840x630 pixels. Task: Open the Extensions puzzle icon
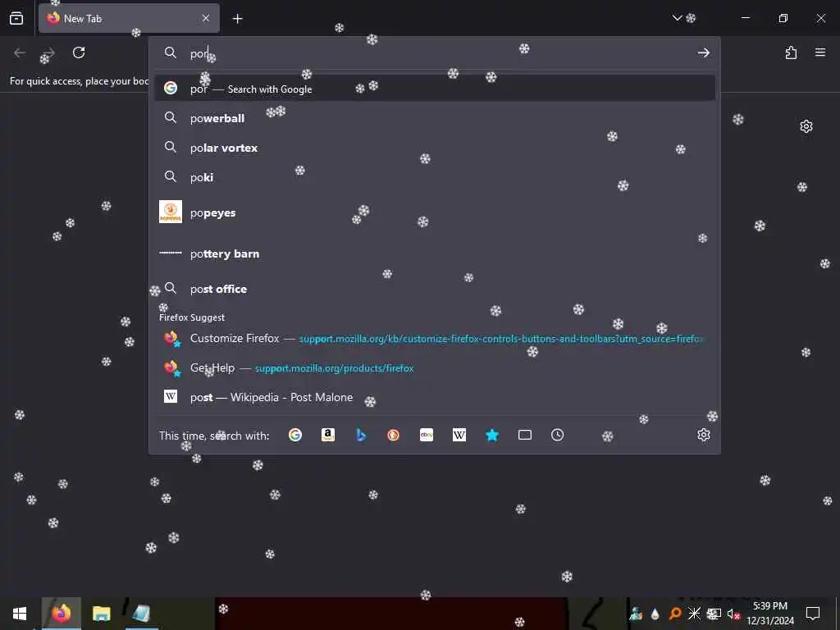[792, 53]
